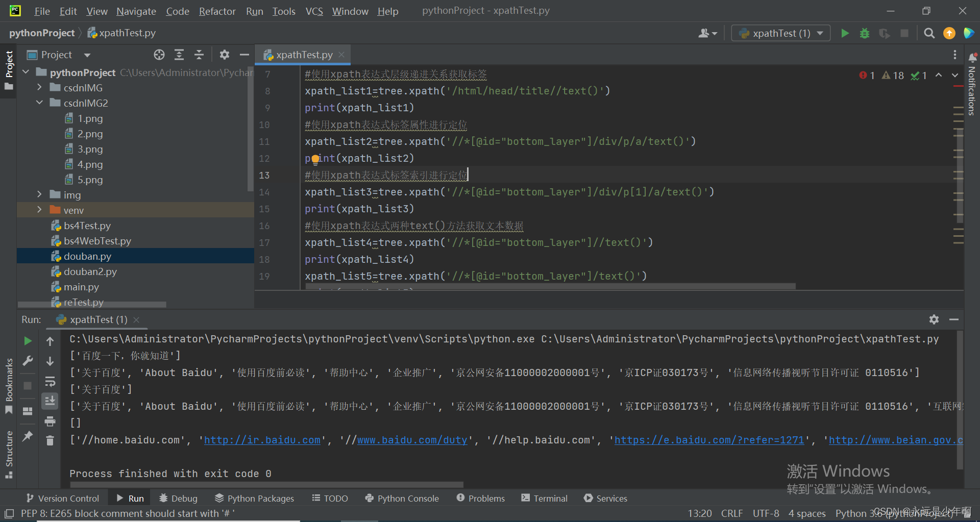This screenshot has width=980, height=522.
Task: Open the Code With Me user icon
Action: (x=707, y=33)
